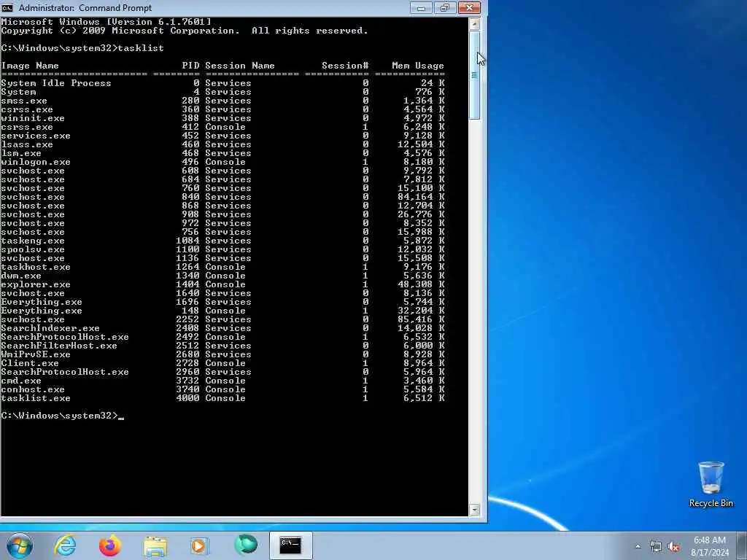Image resolution: width=747 pixels, height=560 pixels.
Task: Click the '85,416 K' memory value
Action: pyautogui.click(x=421, y=319)
